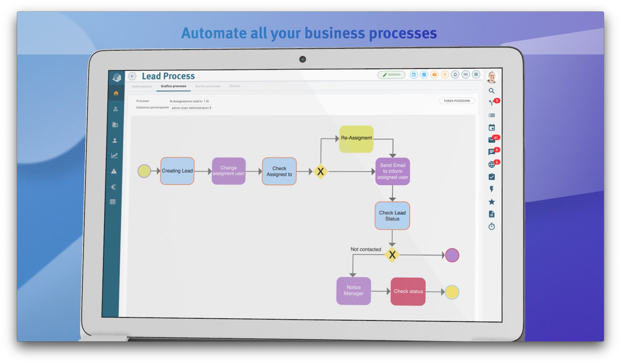Click the yellow start event circle

(144, 171)
